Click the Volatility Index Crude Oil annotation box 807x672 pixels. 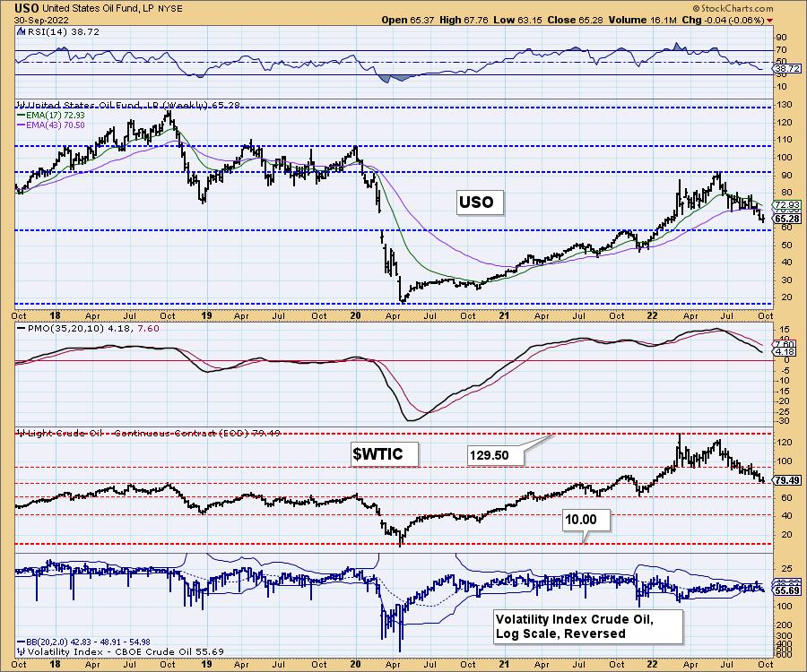click(587, 626)
